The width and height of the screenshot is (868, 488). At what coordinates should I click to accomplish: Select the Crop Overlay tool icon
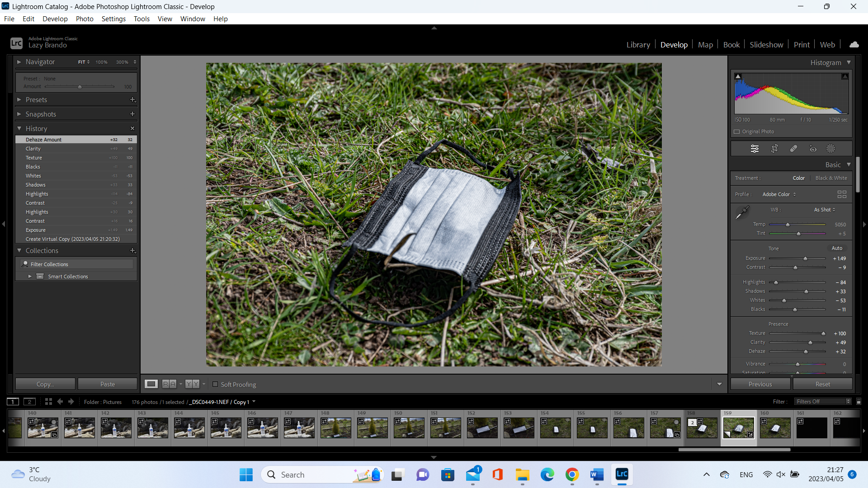(774, 149)
